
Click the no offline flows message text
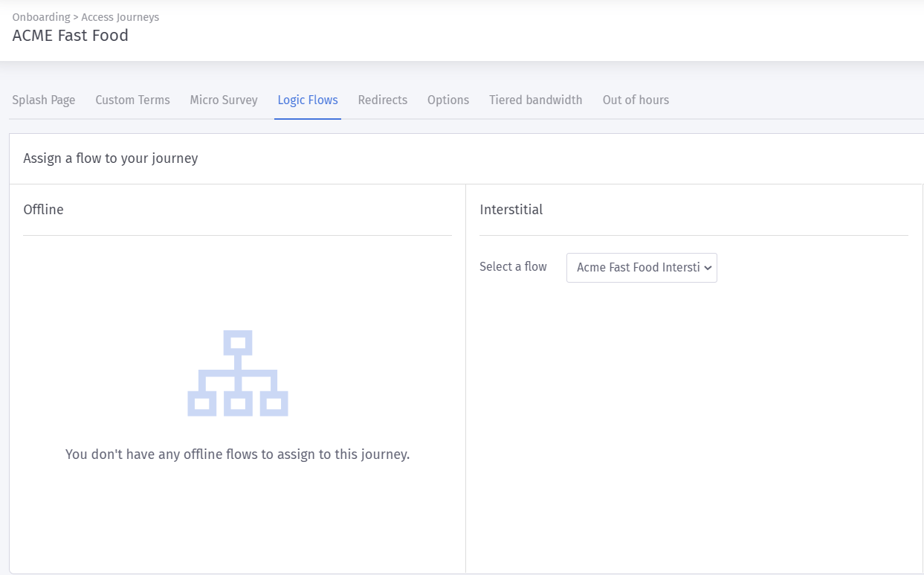pos(237,454)
